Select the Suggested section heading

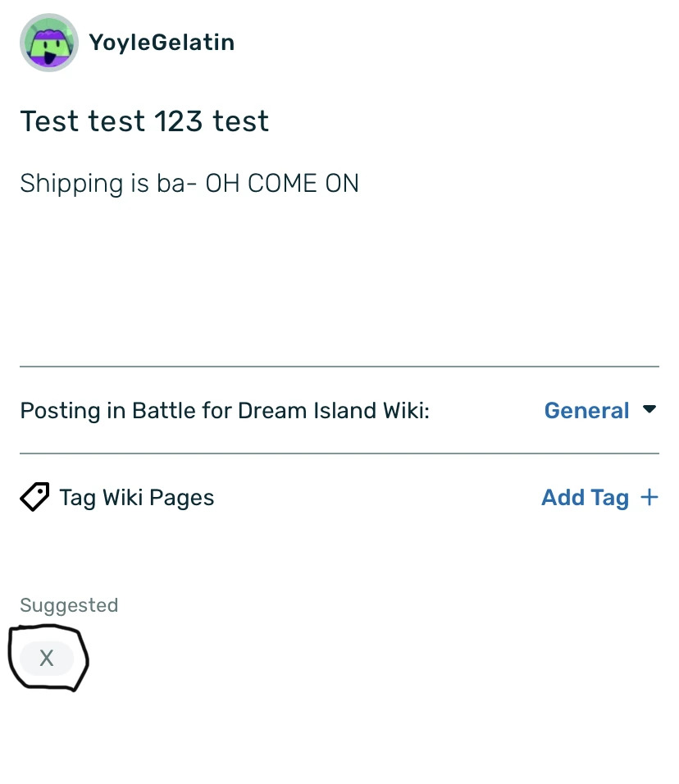tap(69, 605)
